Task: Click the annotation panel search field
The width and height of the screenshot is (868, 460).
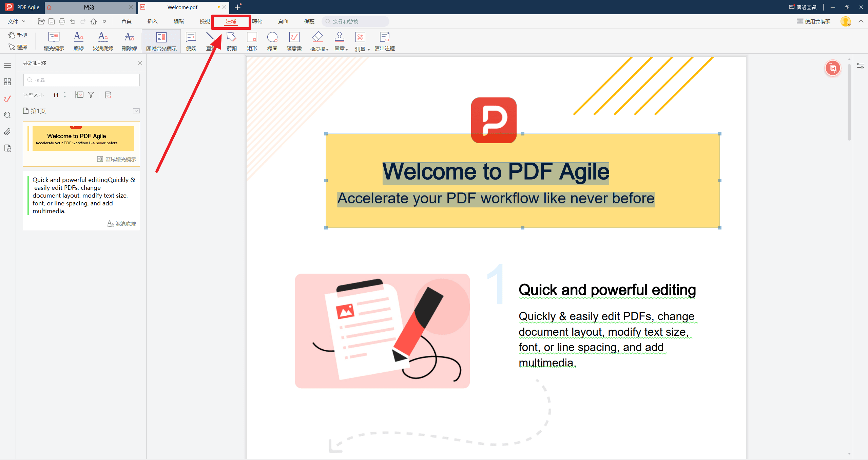Action: pyautogui.click(x=81, y=80)
